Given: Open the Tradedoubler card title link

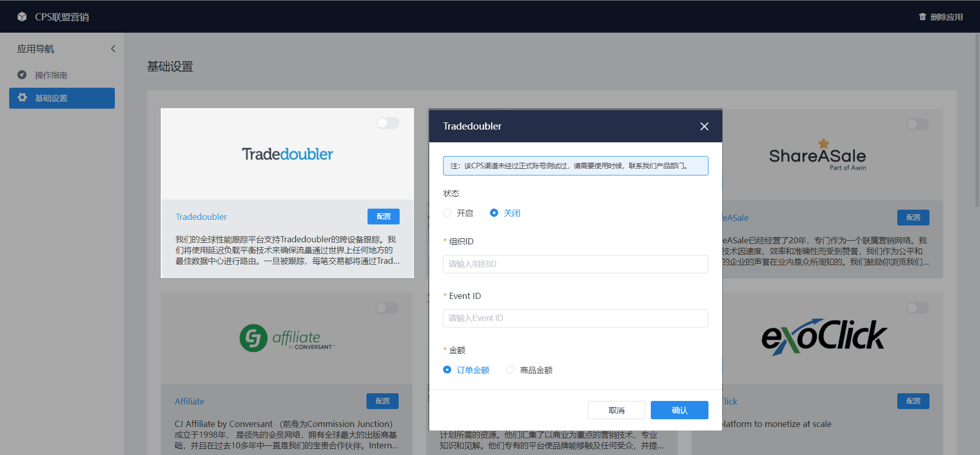Looking at the screenshot, I should 201,217.
